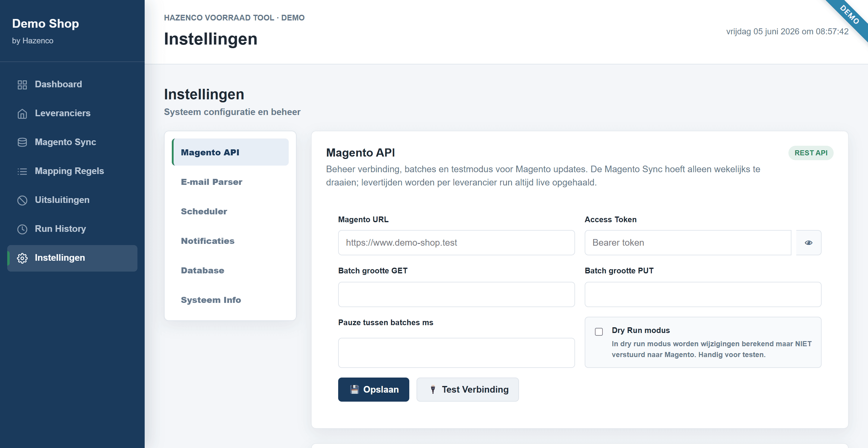Navigate to Mapping Regels
The height and width of the screenshot is (448, 868).
72,171
